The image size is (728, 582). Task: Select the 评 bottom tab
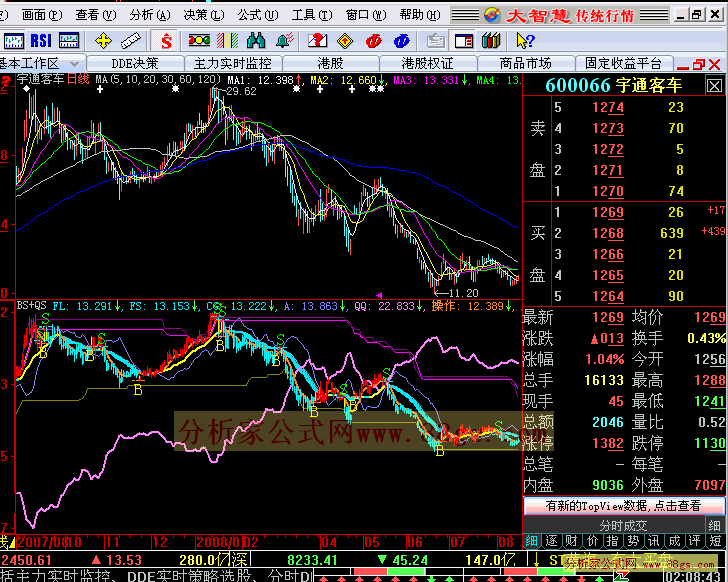click(x=695, y=541)
